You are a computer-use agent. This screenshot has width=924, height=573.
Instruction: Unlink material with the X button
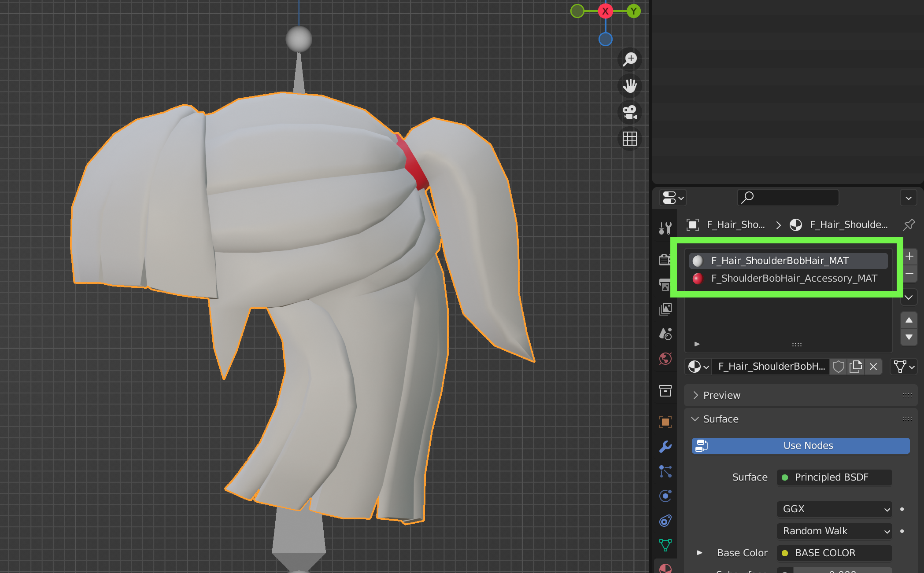tap(873, 367)
